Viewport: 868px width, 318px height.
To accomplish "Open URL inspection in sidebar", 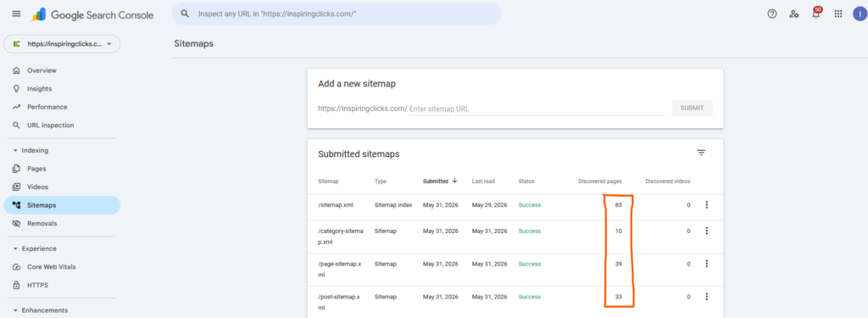I will tap(50, 126).
